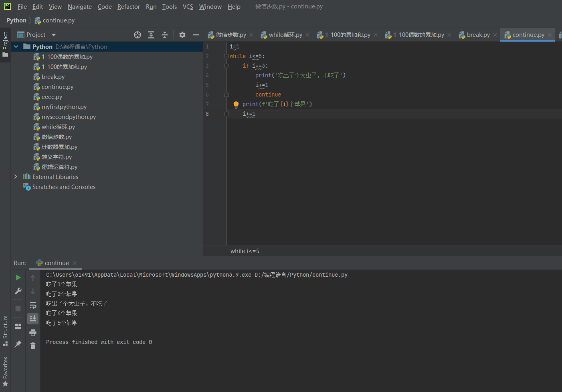The image size is (562, 392).
Task: Click Expand All icon in Project toolbar
Action: [x=151, y=35]
